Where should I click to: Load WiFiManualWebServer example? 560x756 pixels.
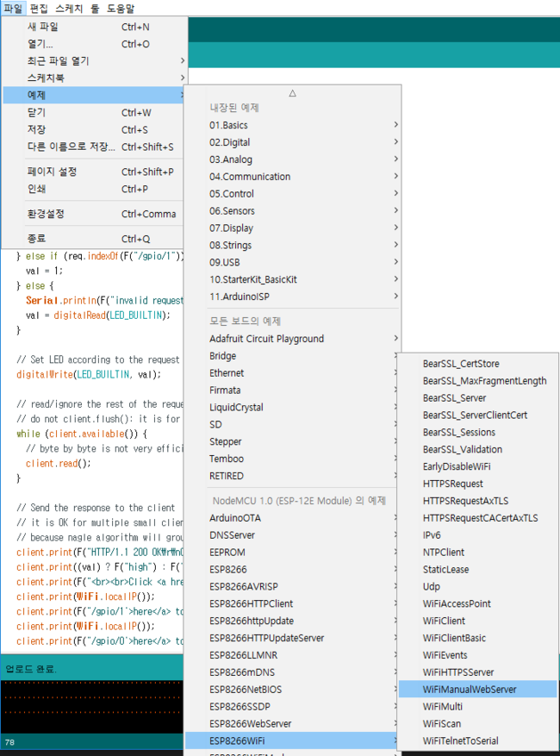pos(477,690)
